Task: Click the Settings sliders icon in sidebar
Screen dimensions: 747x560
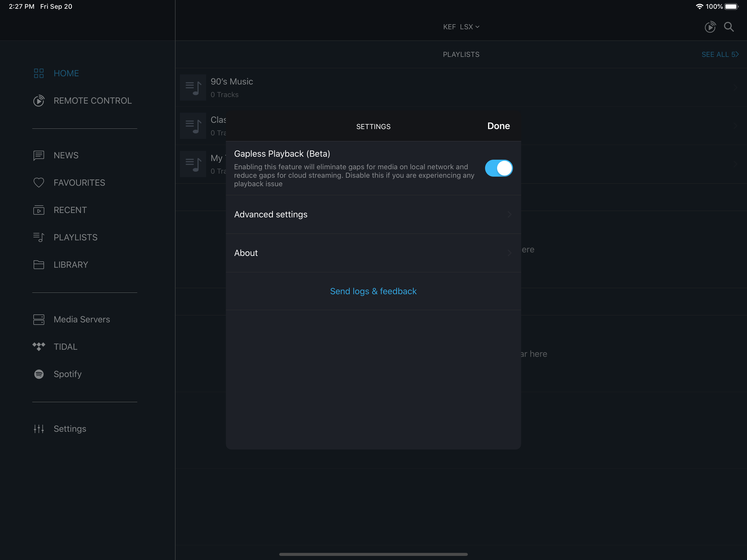Action: click(x=39, y=428)
